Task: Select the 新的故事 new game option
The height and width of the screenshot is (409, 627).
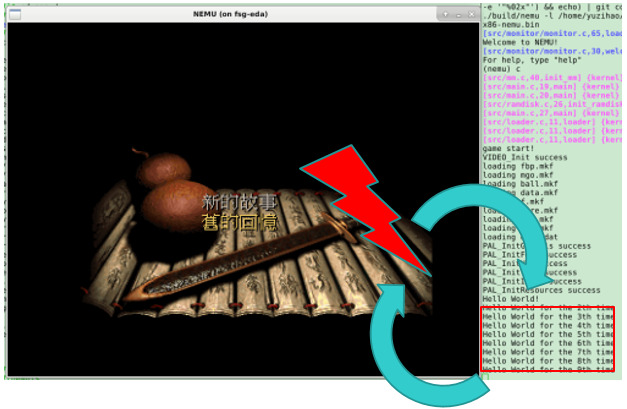Action: pos(236,201)
